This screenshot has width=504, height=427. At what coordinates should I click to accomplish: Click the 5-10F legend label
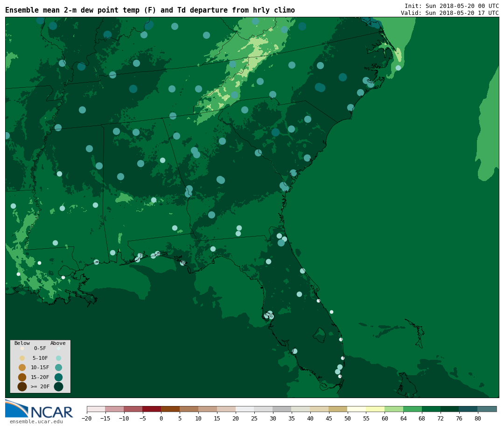pyautogui.click(x=40, y=358)
